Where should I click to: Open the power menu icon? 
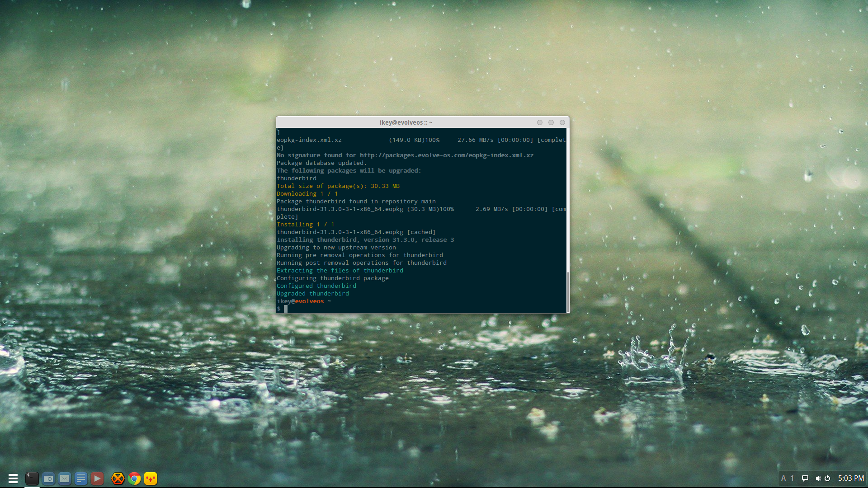click(827, 478)
